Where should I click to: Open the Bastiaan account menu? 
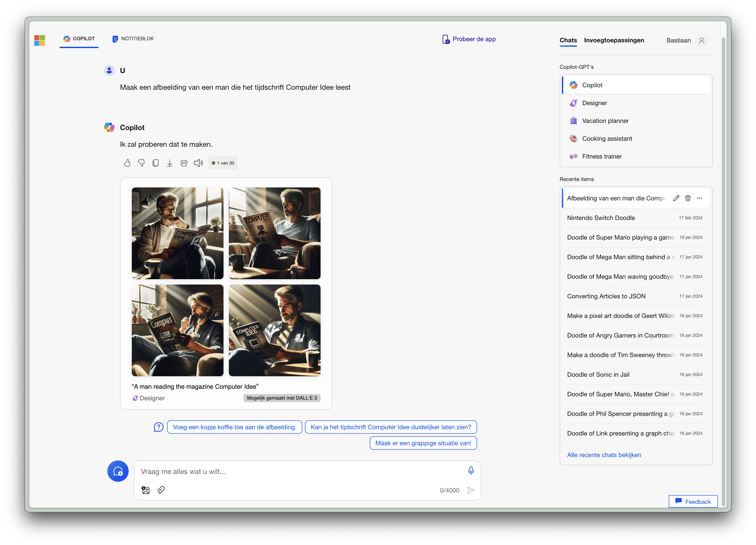tap(701, 41)
